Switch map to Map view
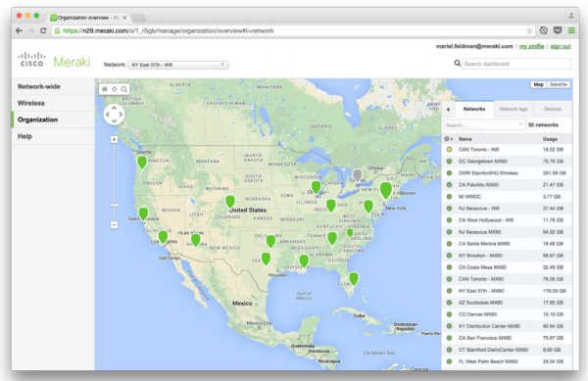 (538, 84)
